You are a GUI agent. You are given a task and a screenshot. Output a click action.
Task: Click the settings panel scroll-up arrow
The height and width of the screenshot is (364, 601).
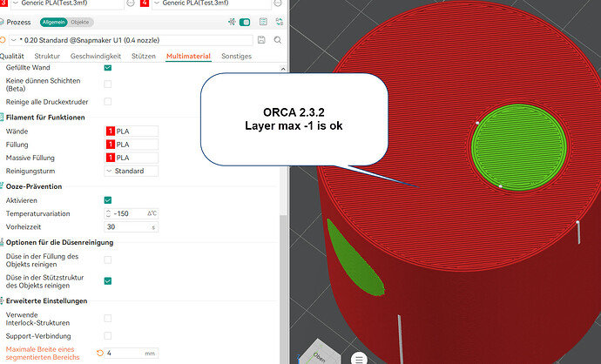(283, 69)
